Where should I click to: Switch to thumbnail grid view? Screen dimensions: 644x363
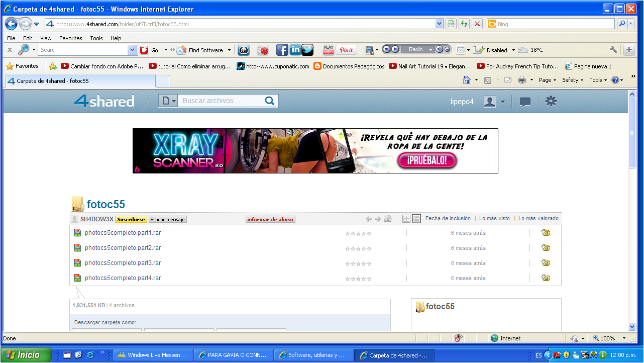point(406,219)
